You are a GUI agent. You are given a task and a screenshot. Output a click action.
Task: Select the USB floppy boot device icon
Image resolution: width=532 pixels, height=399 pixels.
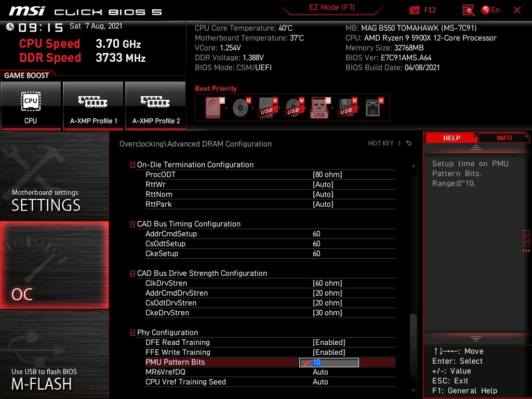pos(347,108)
